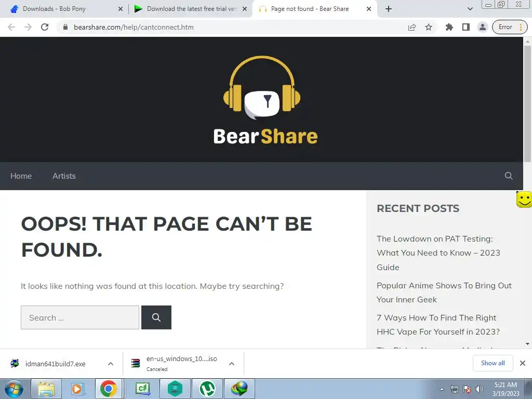This screenshot has width=532, height=399.
Task: Share this page using the share icon
Action: 412,27
